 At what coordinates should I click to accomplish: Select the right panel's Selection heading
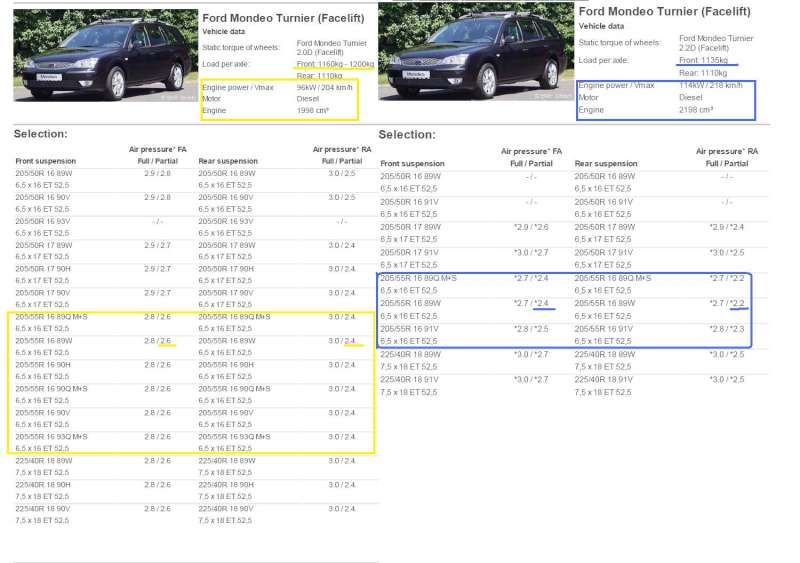[407, 134]
